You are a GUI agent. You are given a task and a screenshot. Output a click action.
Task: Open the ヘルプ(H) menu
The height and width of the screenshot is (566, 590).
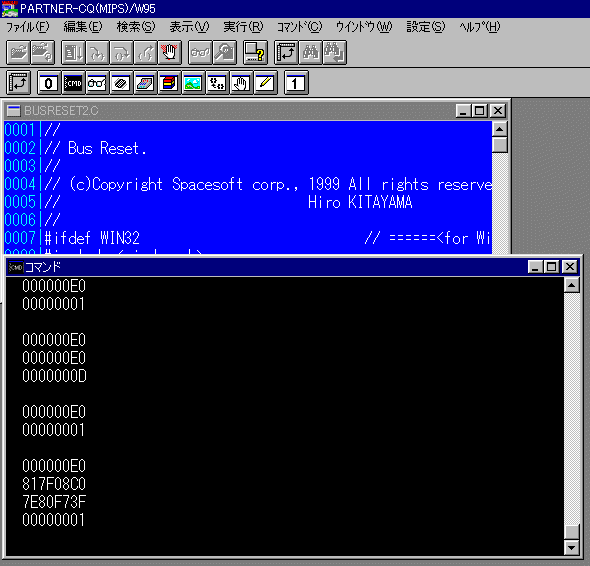pos(479,27)
